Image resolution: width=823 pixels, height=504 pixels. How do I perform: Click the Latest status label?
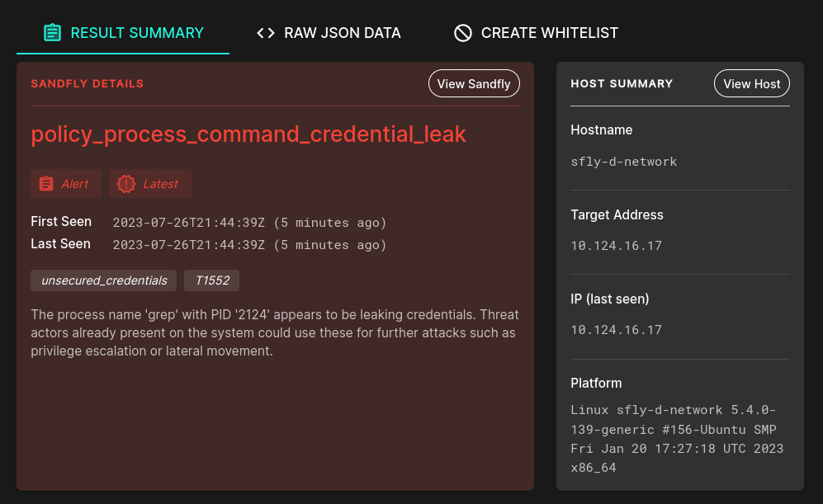150,184
